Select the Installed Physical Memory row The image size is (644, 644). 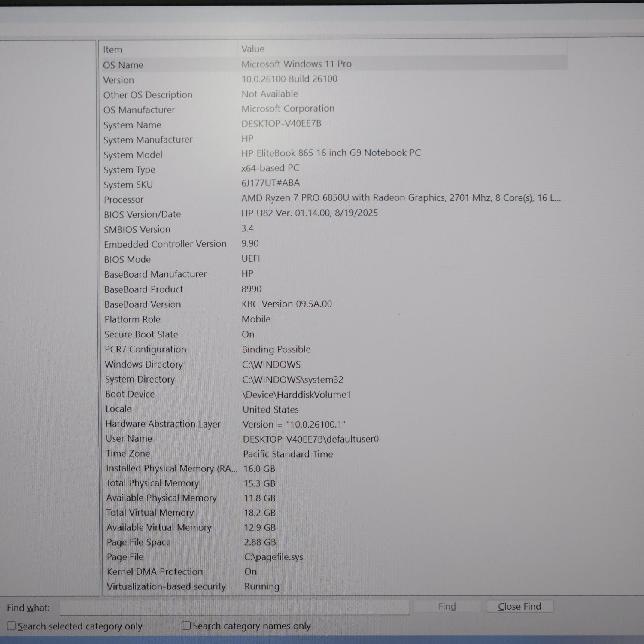click(171, 468)
